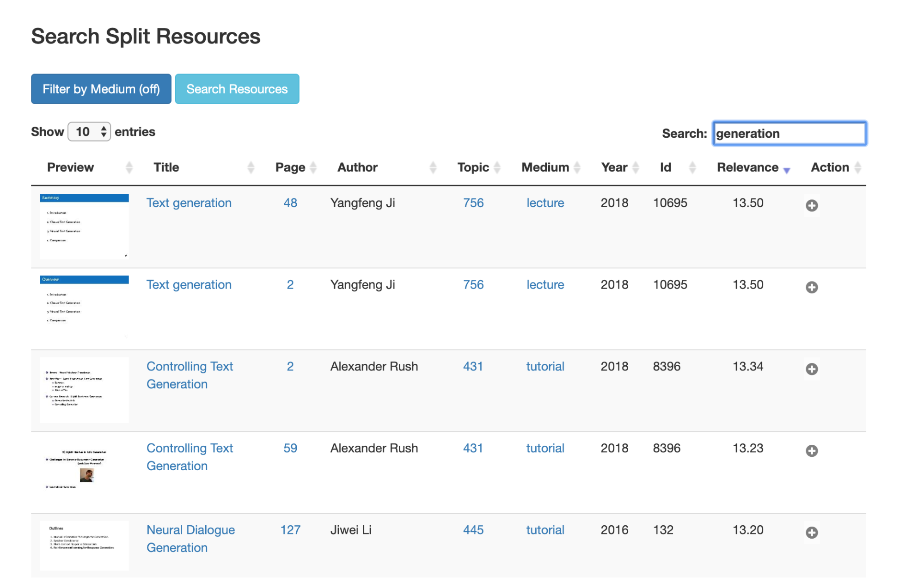Click the Search Resources button
924x578 pixels.
click(237, 89)
